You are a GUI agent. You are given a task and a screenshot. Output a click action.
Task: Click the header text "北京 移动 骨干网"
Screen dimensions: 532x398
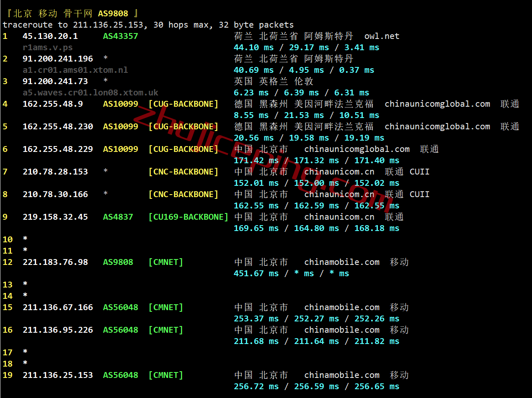(x=52, y=14)
